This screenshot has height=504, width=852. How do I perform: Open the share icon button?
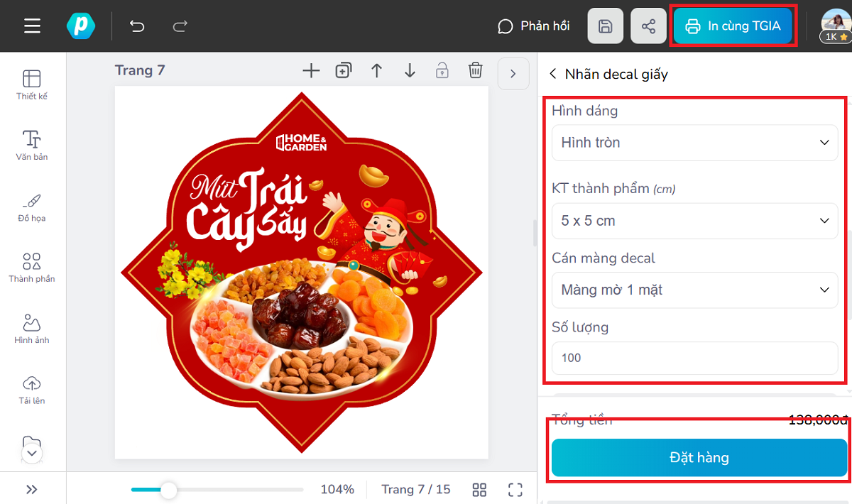coord(648,26)
